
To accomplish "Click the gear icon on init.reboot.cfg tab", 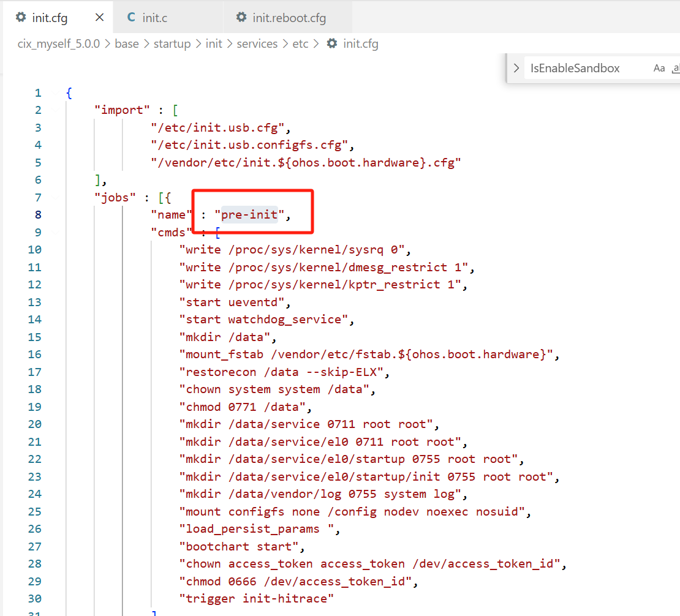I will [x=241, y=17].
